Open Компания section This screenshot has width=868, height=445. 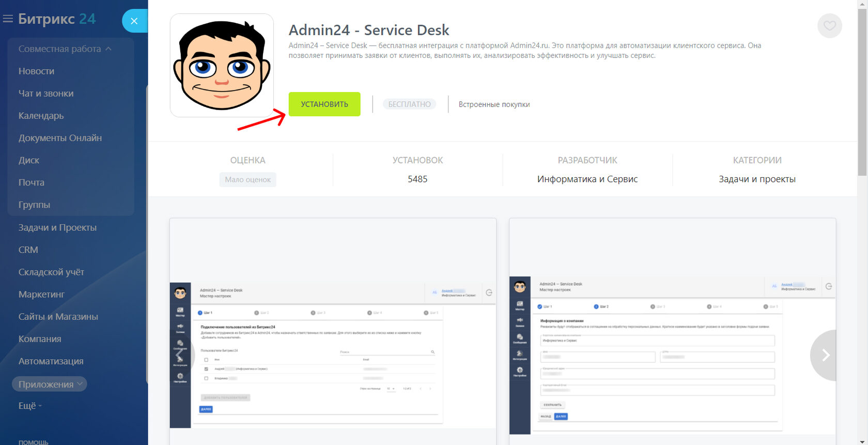(40, 339)
